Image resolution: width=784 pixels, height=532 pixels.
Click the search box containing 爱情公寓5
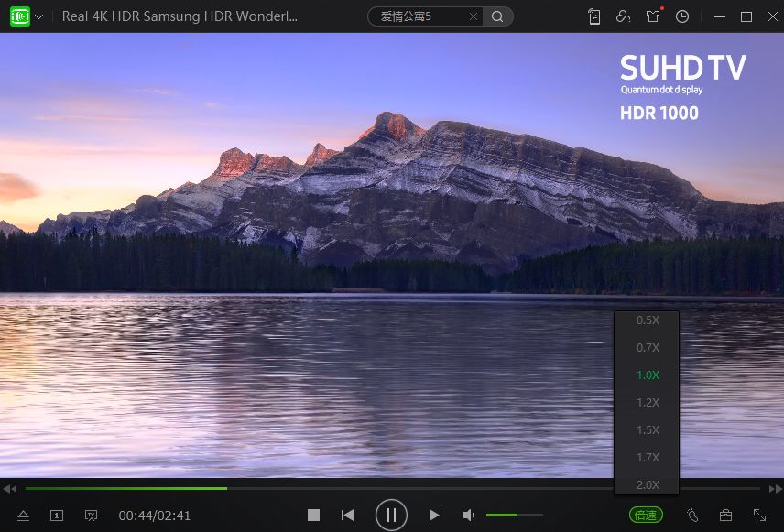click(424, 16)
